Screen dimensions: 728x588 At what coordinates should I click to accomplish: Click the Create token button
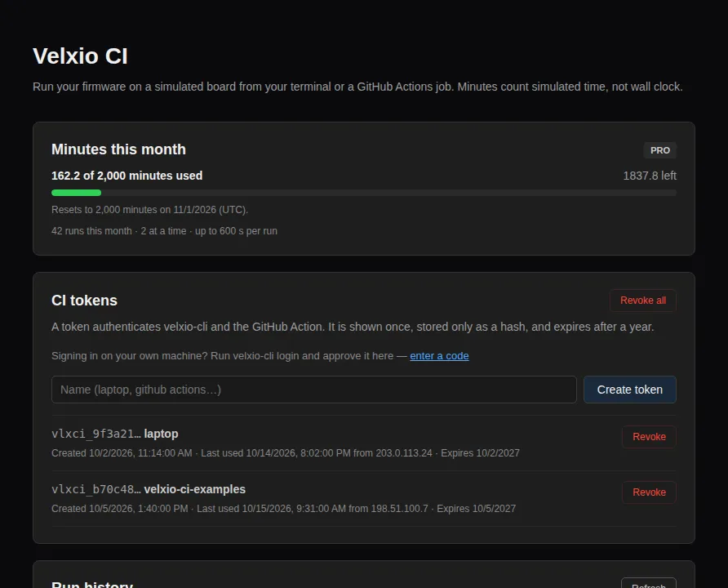tap(629, 390)
